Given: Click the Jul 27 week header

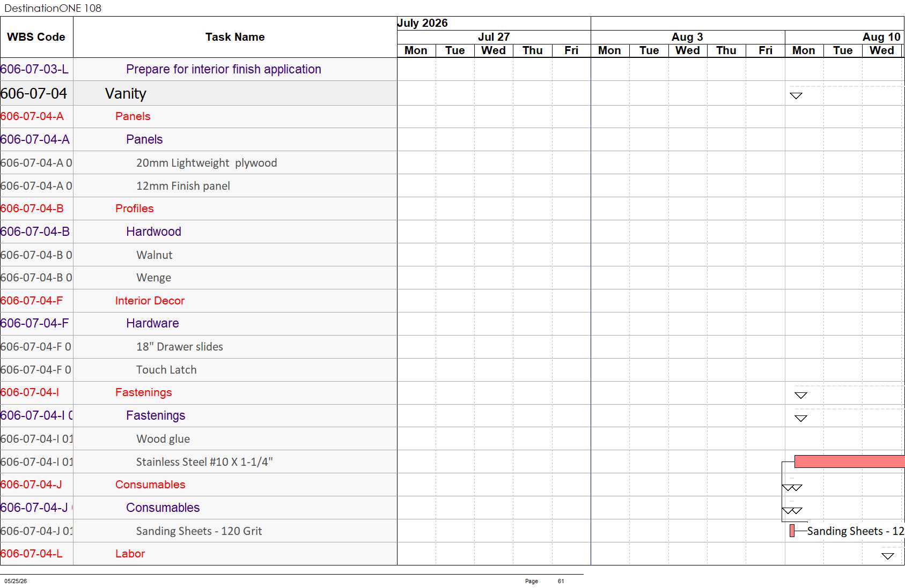Looking at the screenshot, I should 494,37.
